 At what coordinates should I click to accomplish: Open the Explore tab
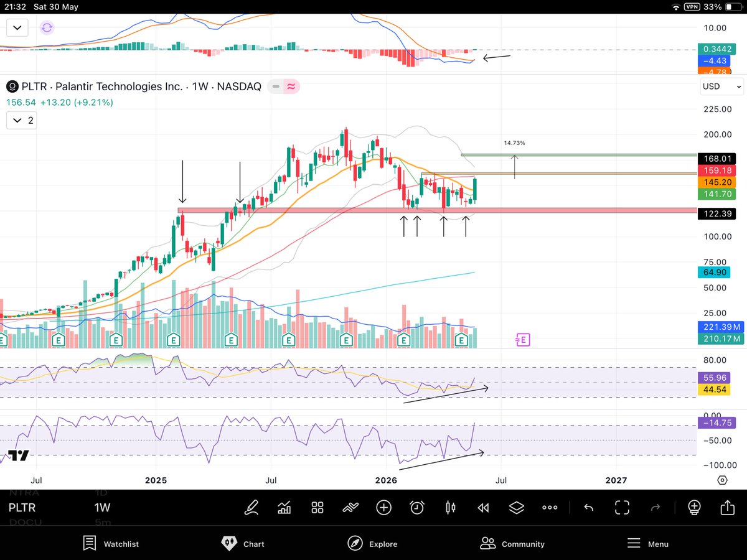click(x=372, y=543)
